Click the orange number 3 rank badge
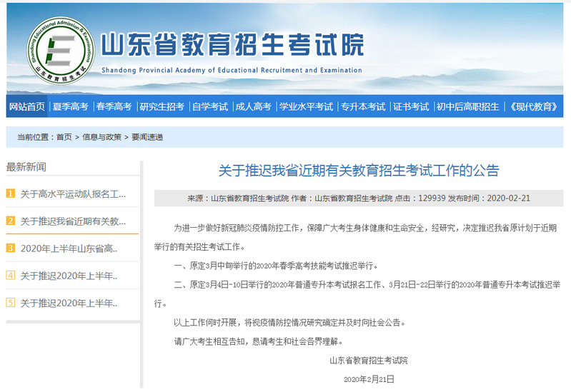Viewport: 571px width, 392px height. click(11, 248)
